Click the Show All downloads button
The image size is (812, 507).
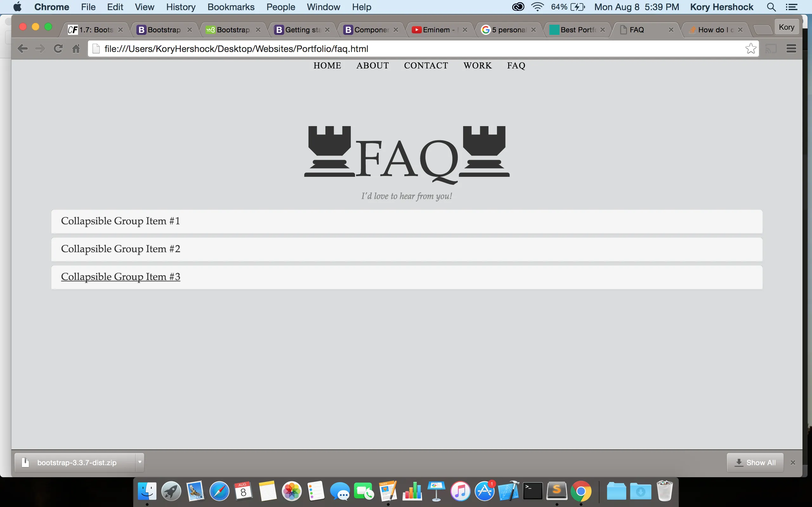[x=755, y=462]
